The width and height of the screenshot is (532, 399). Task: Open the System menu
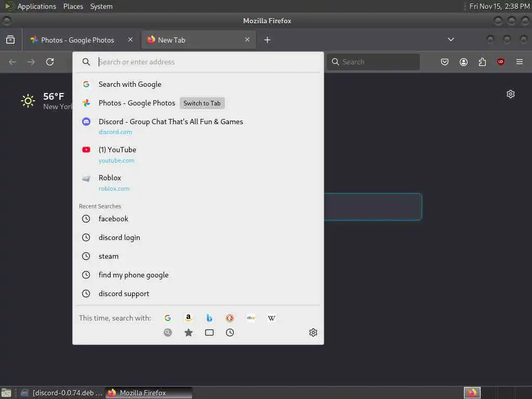pyautogui.click(x=101, y=6)
